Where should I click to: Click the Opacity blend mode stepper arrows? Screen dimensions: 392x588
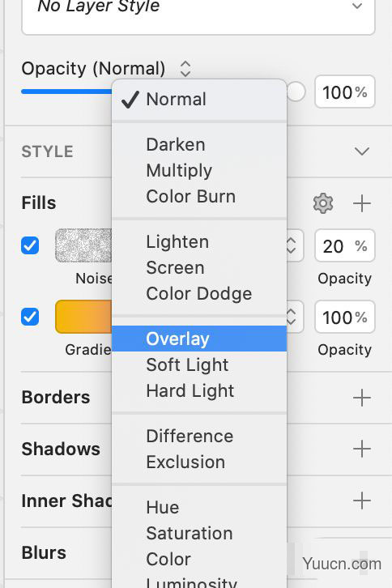tap(185, 69)
